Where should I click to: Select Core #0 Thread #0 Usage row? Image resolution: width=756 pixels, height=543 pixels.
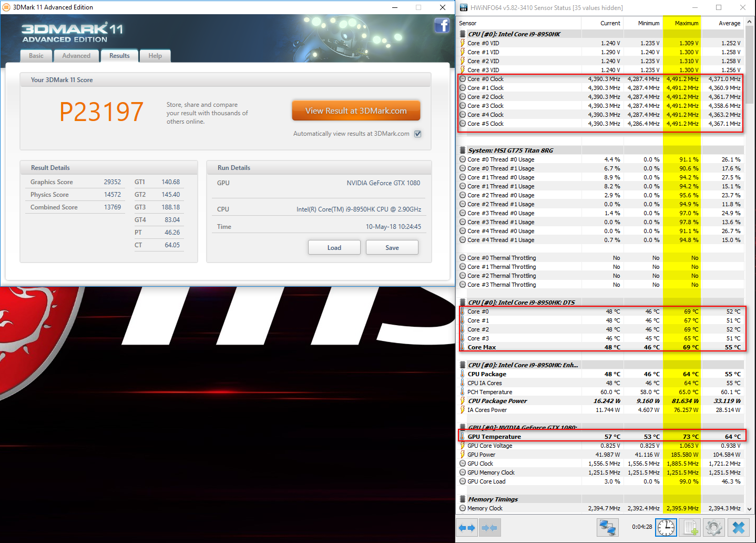pyautogui.click(x=600, y=159)
